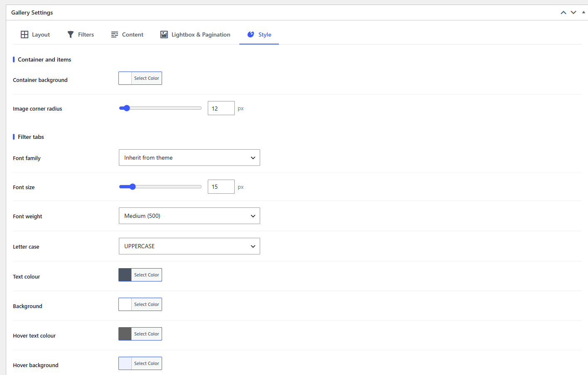
Task: Go to the Content tab
Action: click(127, 35)
